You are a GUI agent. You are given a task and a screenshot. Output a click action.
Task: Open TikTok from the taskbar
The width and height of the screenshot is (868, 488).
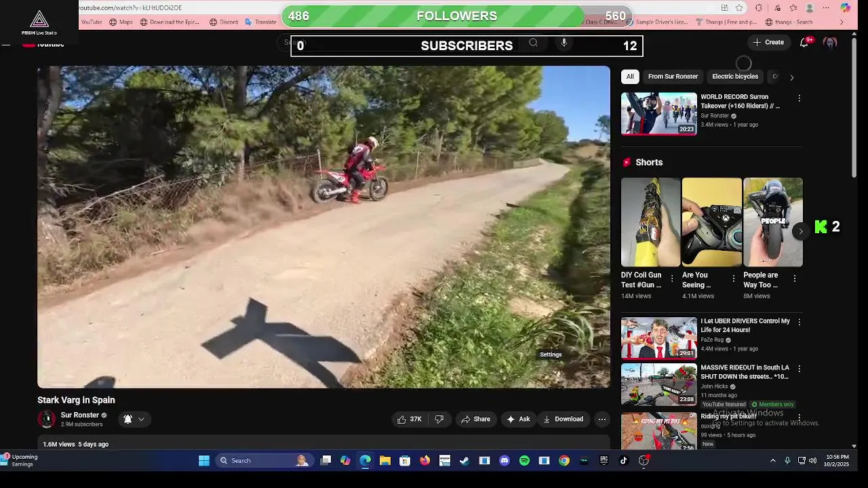[623, 460]
